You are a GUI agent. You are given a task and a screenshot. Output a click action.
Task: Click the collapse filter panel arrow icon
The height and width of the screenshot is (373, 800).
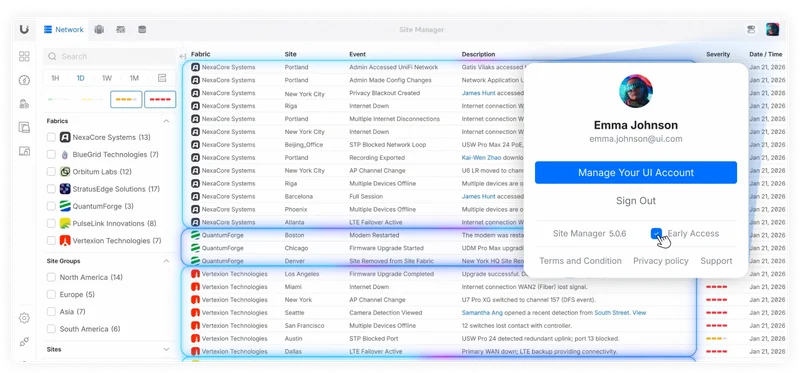pyautogui.click(x=183, y=56)
